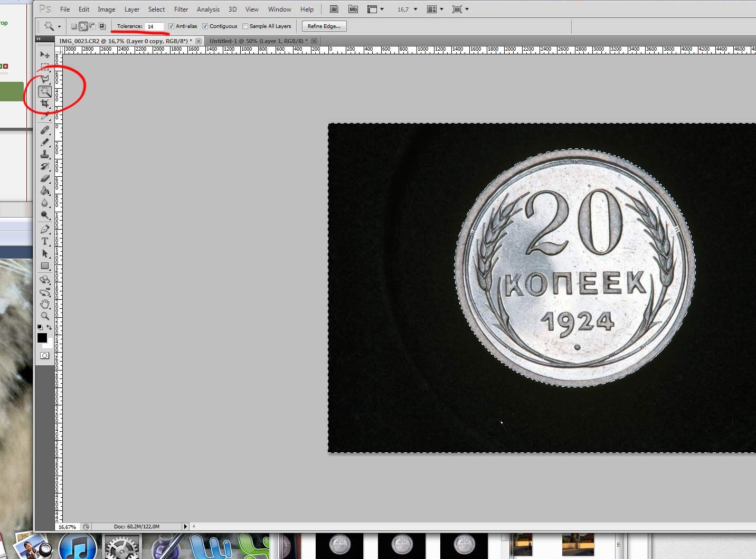Screen dimensions: 756x559
Task: Open iTunes from the Dock
Action: pyautogui.click(x=78, y=547)
